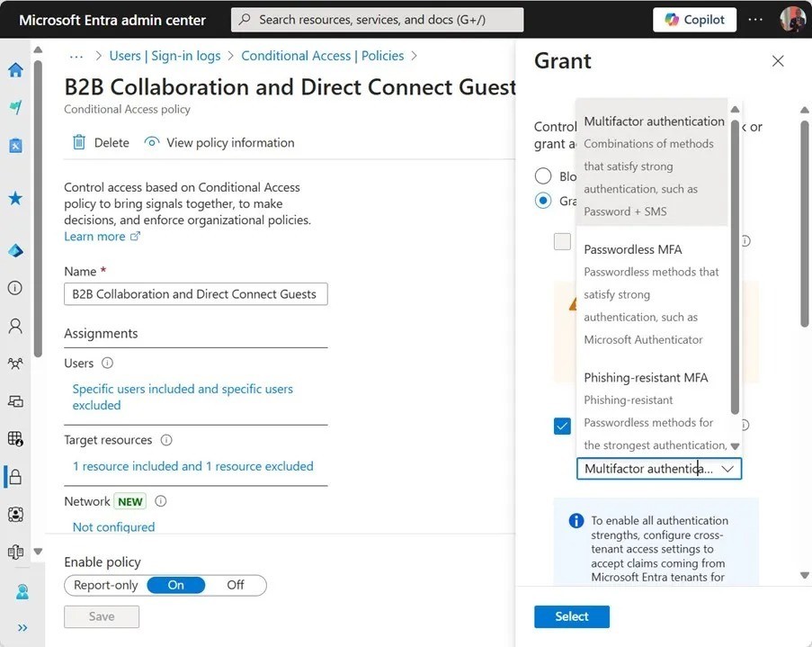The height and width of the screenshot is (647, 812).
Task: Set Enable policy to Report-only
Action: [x=106, y=585]
